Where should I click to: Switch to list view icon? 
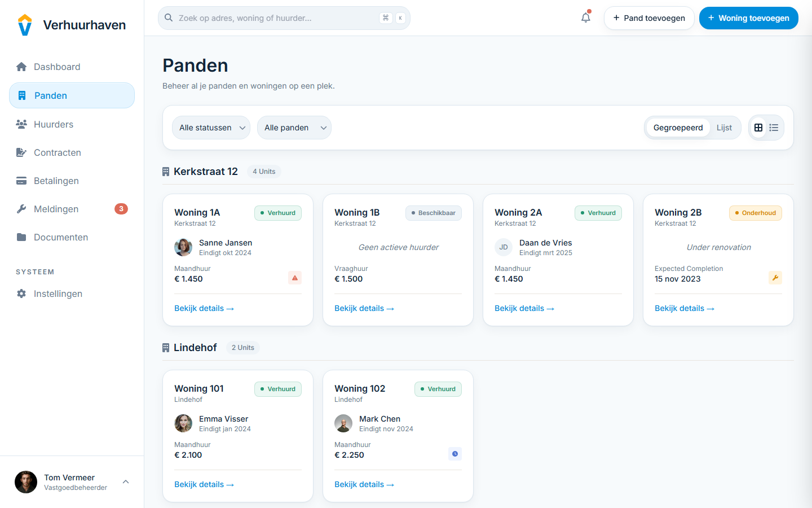(774, 128)
